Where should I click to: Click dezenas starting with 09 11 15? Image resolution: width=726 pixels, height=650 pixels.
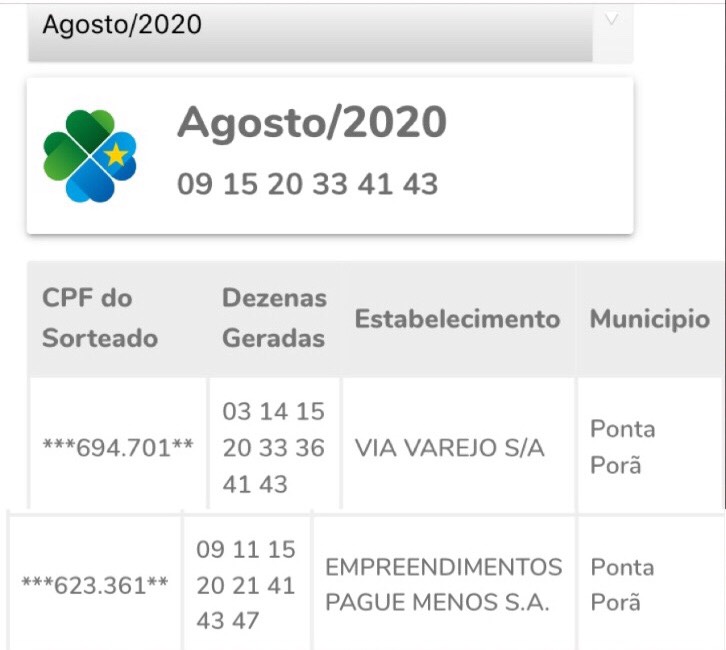point(246,585)
